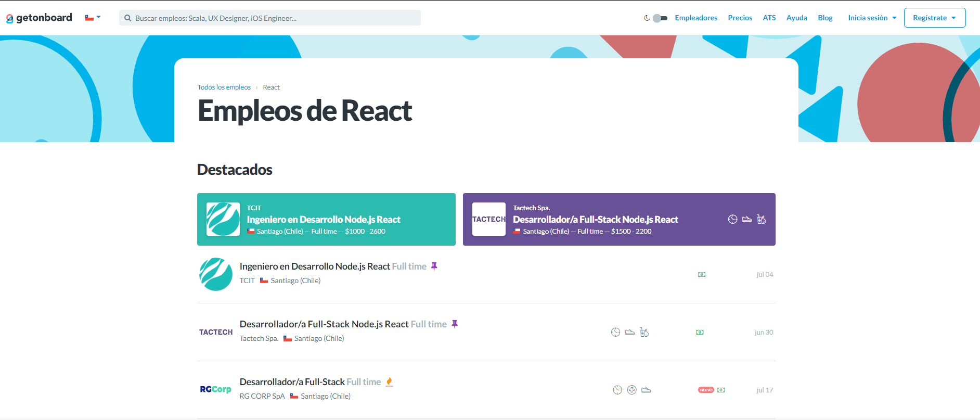Open the featured TCIT Node.js React card

coord(326,219)
